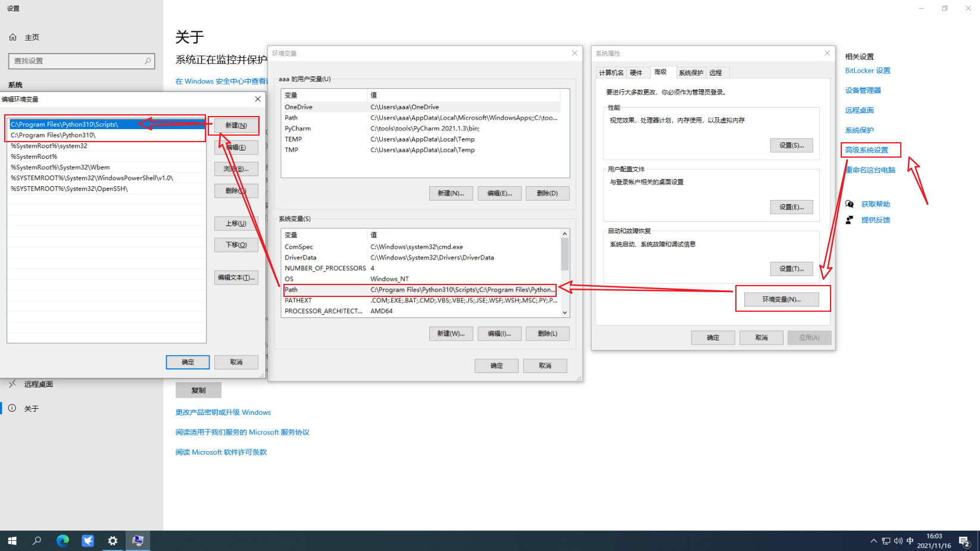980x551 pixels.
Task: Select %SystemRoot%\System32\Wbem entry
Action: click(x=107, y=167)
